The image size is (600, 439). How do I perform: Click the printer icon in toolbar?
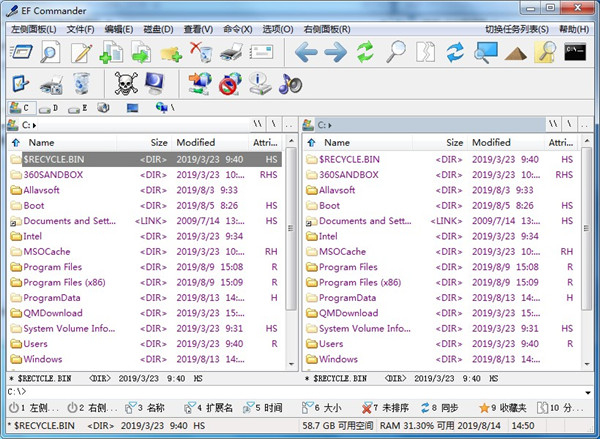pyautogui.click(x=230, y=52)
